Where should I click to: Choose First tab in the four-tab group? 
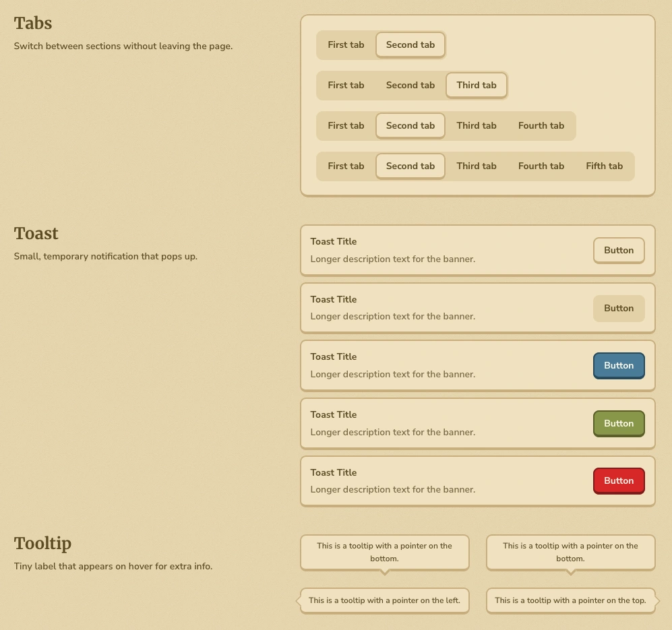point(346,126)
